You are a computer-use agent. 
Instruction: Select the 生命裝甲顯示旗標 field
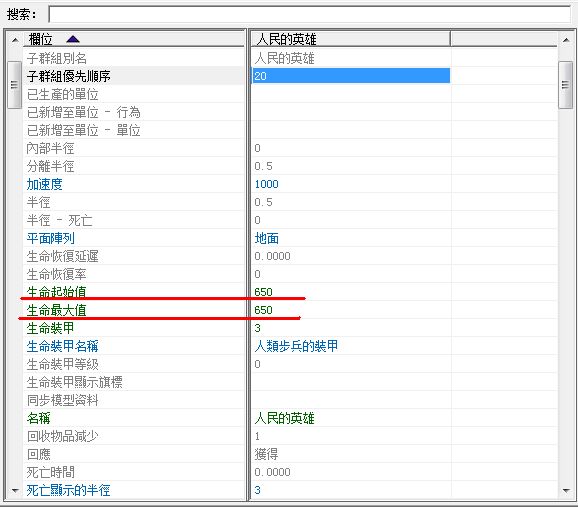click(133, 382)
